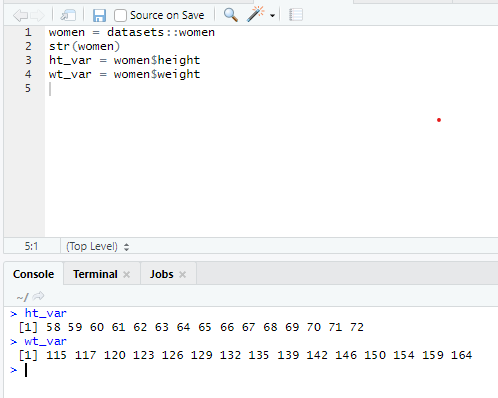Open code tools magic wand icon
Image resolution: width=498 pixels, height=398 pixels.
click(x=255, y=14)
